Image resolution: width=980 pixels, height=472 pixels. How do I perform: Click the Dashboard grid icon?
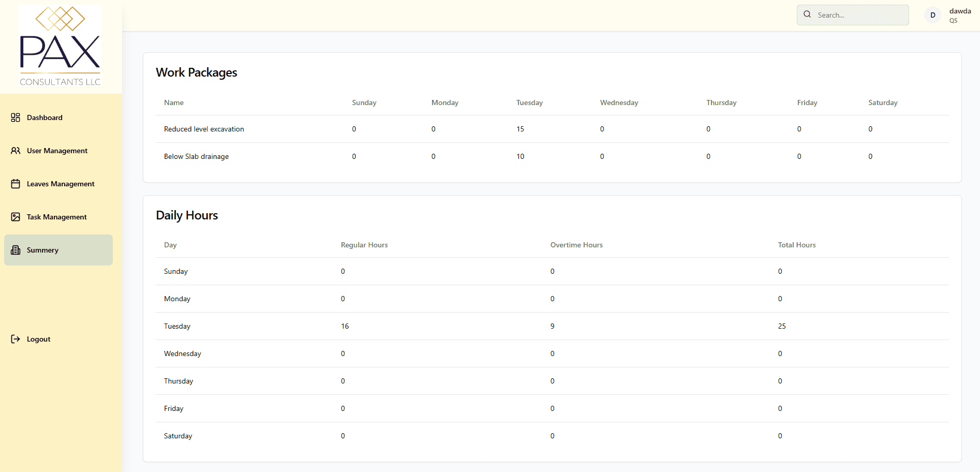pos(16,117)
